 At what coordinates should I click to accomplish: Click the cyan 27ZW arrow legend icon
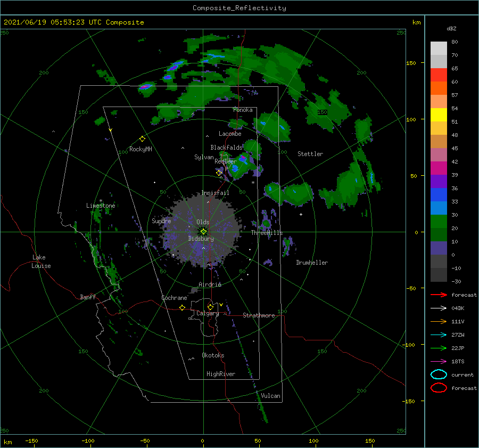(439, 335)
